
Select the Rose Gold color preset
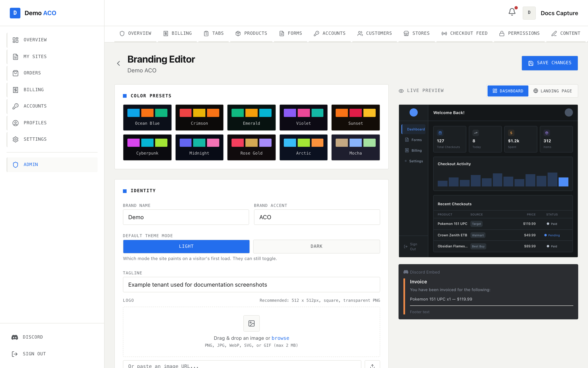click(251, 147)
